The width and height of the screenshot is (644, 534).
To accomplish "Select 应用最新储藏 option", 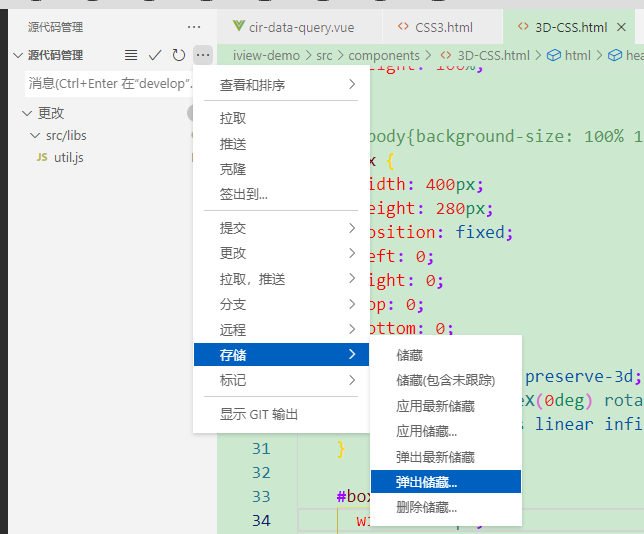I will click(446, 406).
